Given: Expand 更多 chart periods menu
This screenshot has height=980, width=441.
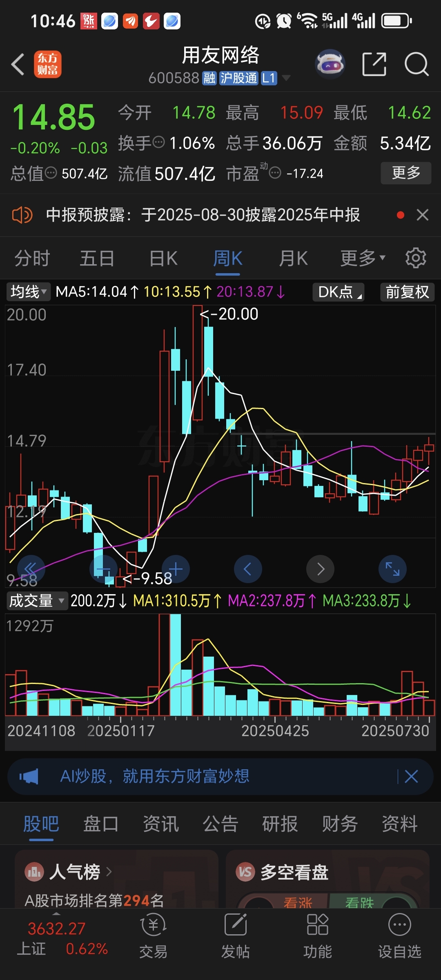Looking at the screenshot, I should 363,258.
